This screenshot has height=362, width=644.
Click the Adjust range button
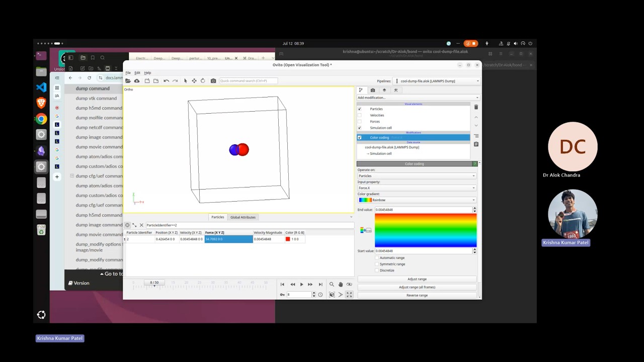(x=417, y=279)
